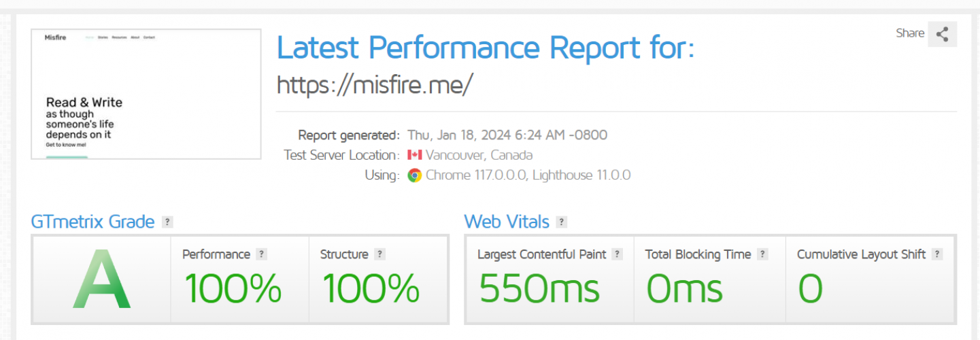The width and height of the screenshot is (980, 340).
Task: Click the 0ms Total Blocking Time value
Action: point(683,288)
